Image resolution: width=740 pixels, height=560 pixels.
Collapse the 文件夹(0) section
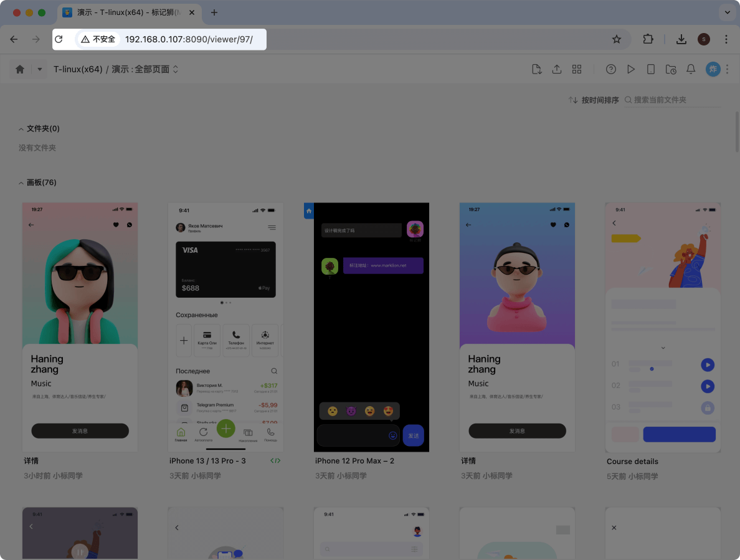click(21, 128)
